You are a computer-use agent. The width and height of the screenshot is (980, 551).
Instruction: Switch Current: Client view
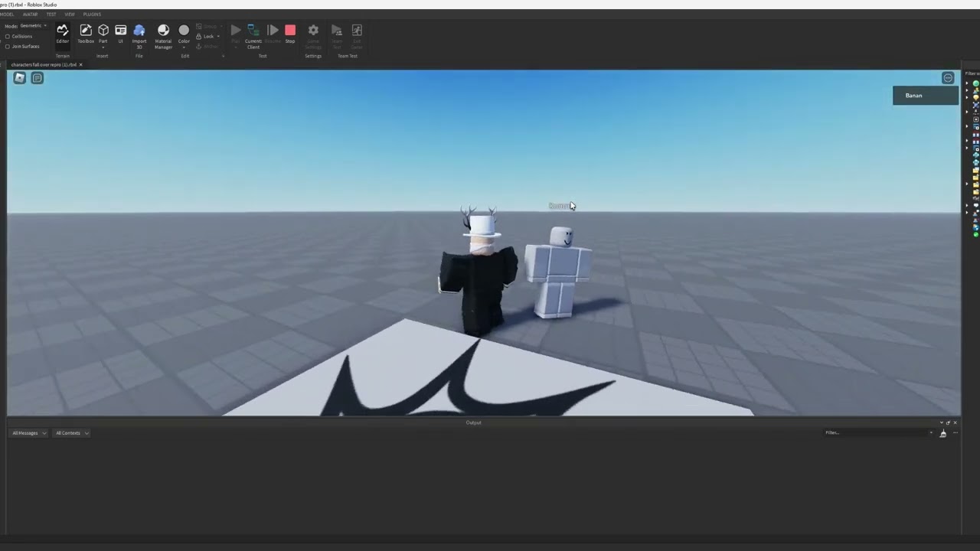point(253,35)
